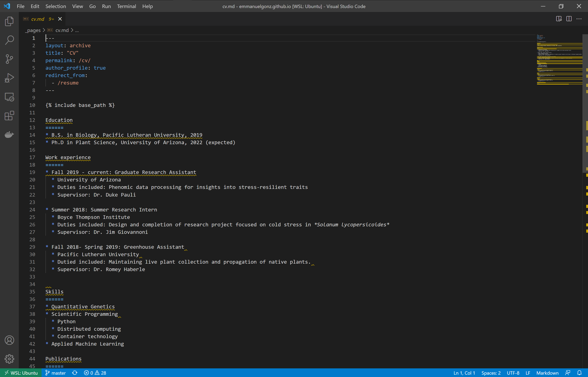This screenshot has width=588, height=377.
Task: Expand breadcrumb ellipsis after cv.md
Action: tap(77, 30)
